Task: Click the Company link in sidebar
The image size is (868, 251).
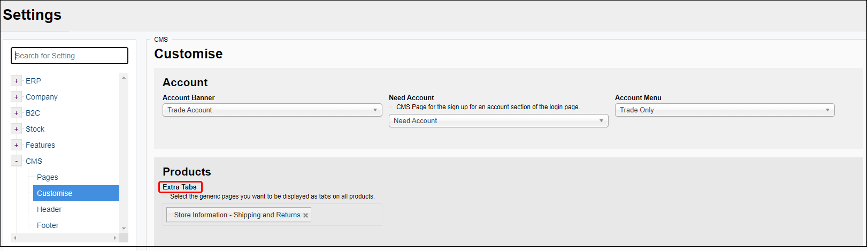Action: 41,97
